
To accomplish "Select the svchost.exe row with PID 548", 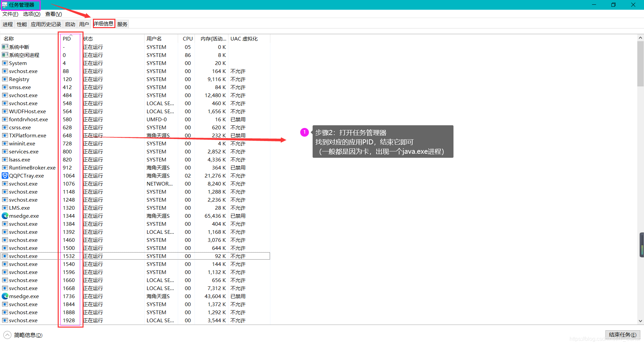I will point(136,103).
